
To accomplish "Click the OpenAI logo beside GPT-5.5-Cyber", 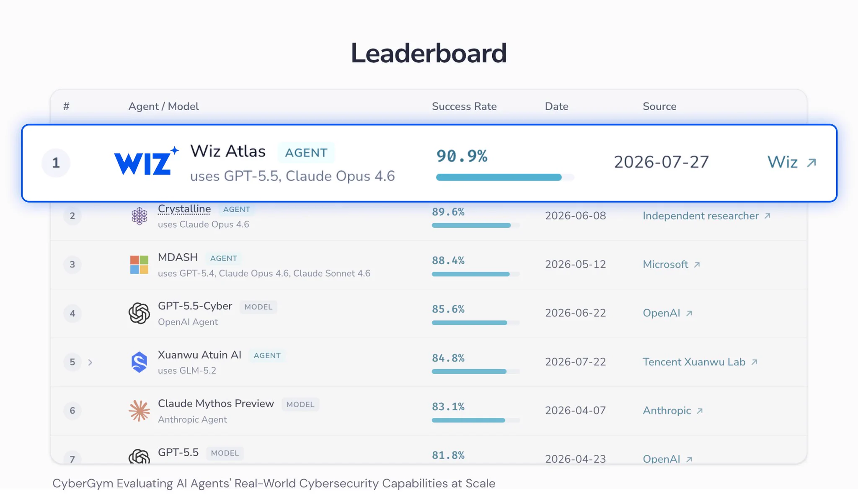I will pyautogui.click(x=140, y=313).
